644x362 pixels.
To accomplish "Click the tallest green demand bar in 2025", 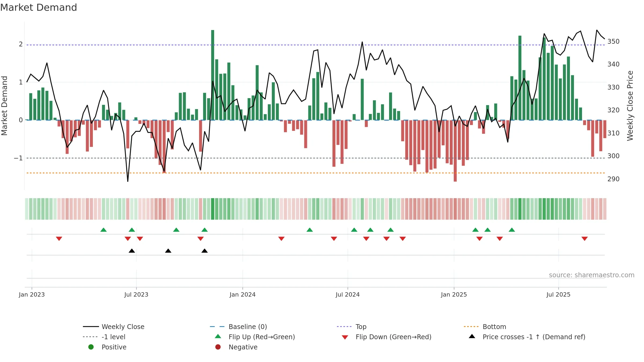I will (x=520, y=78).
